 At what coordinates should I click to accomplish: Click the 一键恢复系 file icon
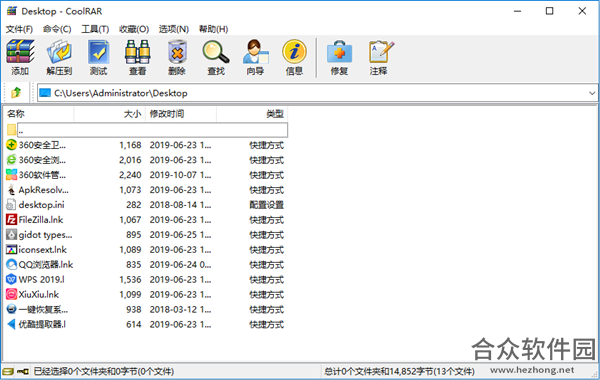point(11,309)
